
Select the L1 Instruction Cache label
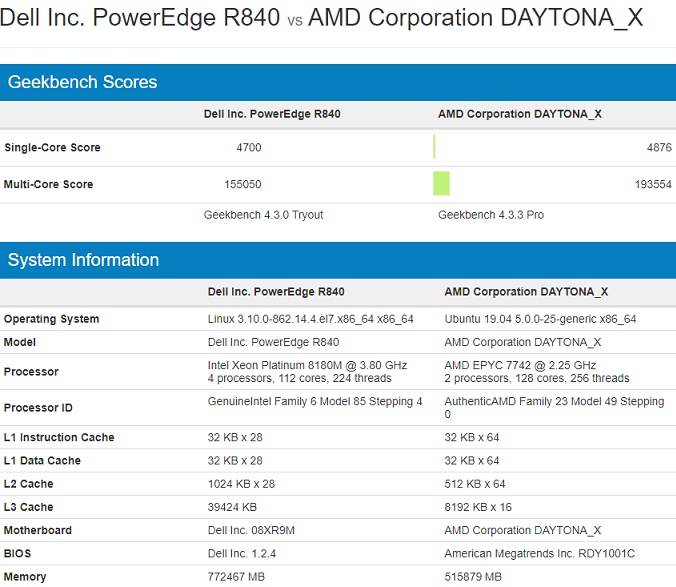[x=59, y=437]
